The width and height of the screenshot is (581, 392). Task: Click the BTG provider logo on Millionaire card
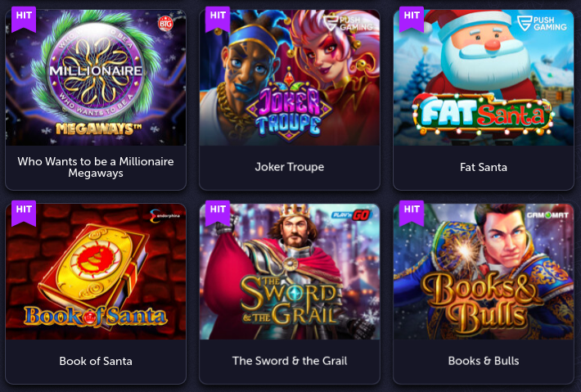pos(165,24)
